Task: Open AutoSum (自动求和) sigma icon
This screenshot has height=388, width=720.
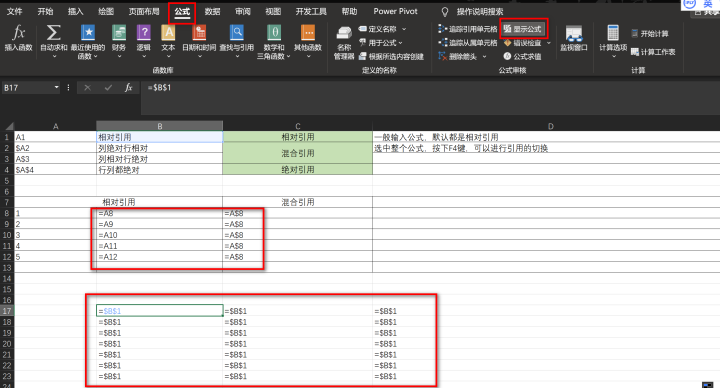Action: coord(53,33)
